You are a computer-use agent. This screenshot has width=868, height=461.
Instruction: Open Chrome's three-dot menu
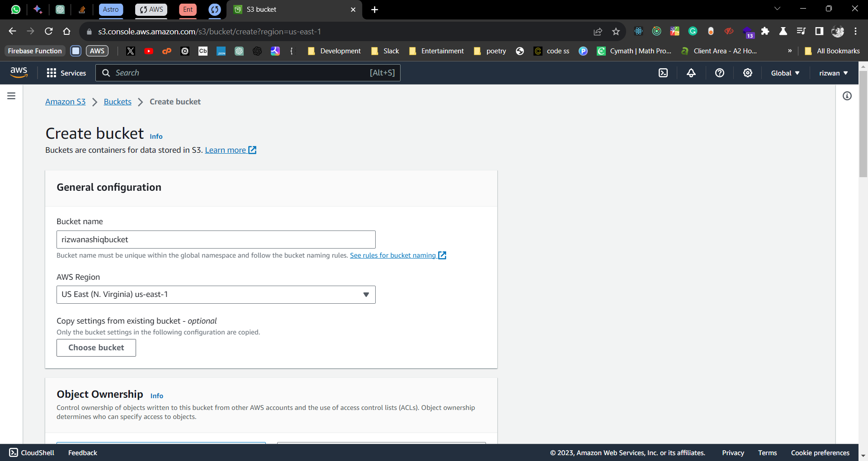click(855, 31)
